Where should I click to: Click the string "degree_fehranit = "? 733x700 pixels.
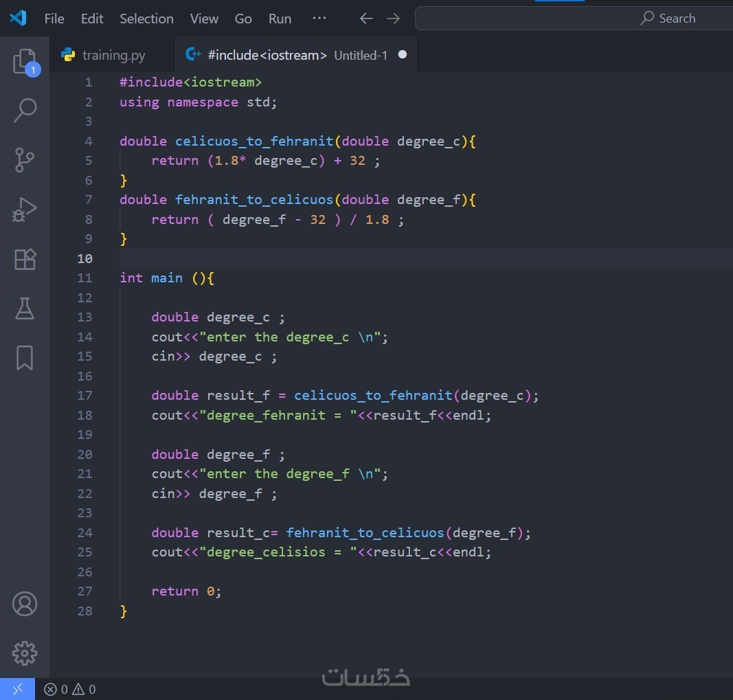tap(278, 415)
